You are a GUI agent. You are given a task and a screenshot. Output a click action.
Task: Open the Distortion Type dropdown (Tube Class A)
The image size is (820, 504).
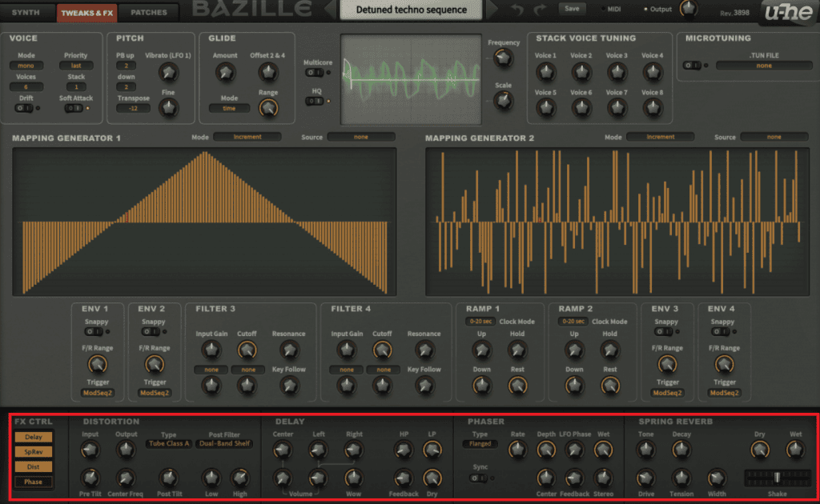(x=167, y=443)
